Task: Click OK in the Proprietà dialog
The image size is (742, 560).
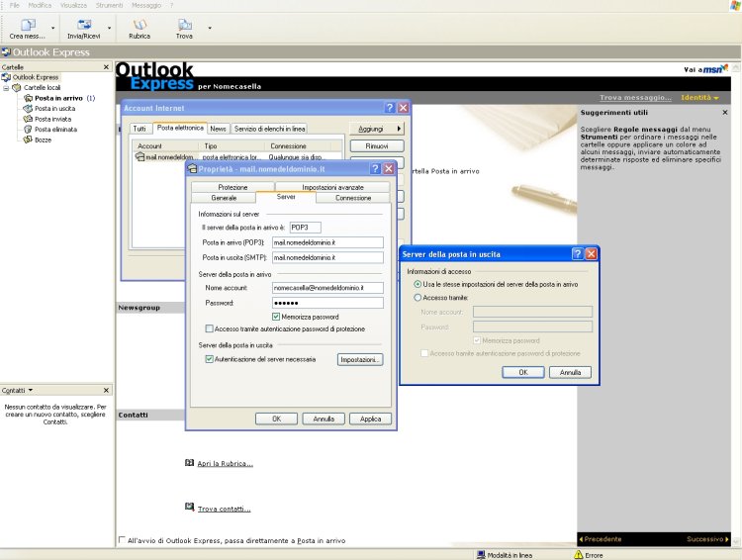Action: 276,419
